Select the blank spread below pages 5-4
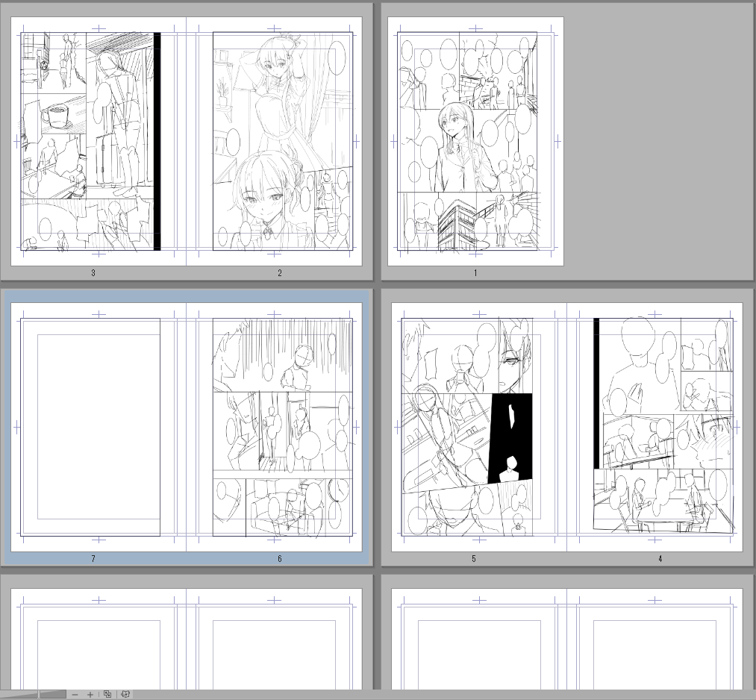 pyautogui.click(x=567, y=639)
